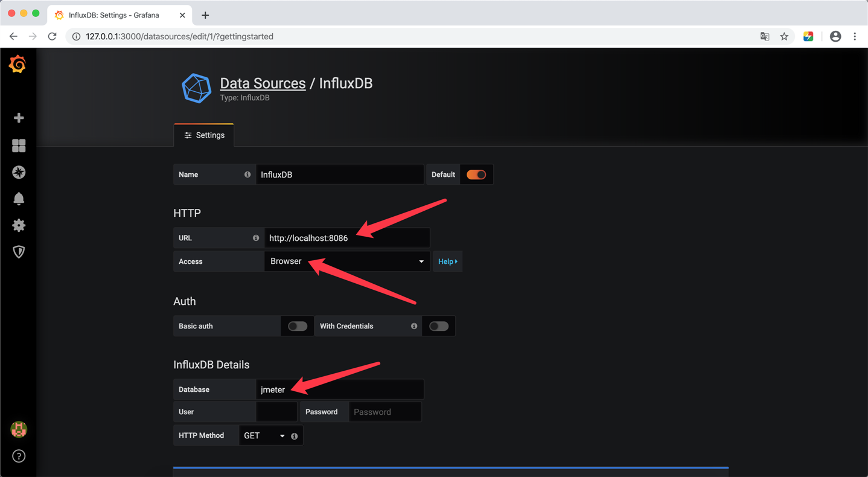Reload the page with browser refresh
The height and width of the screenshot is (477, 868).
[x=53, y=36]
